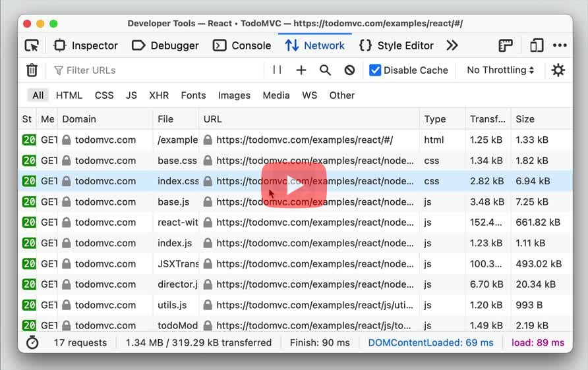588x370 pixels.
Task: Click the performance analysis stopwatch icon
Action: 32,342
